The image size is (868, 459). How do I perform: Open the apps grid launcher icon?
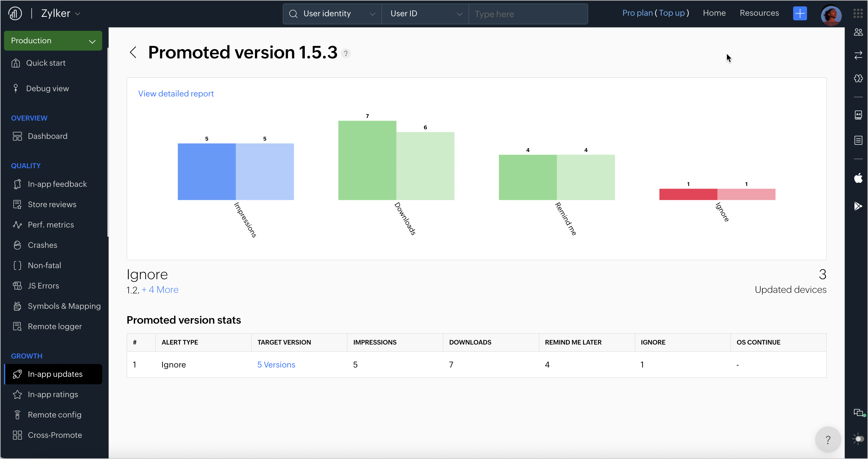[858, 13]
